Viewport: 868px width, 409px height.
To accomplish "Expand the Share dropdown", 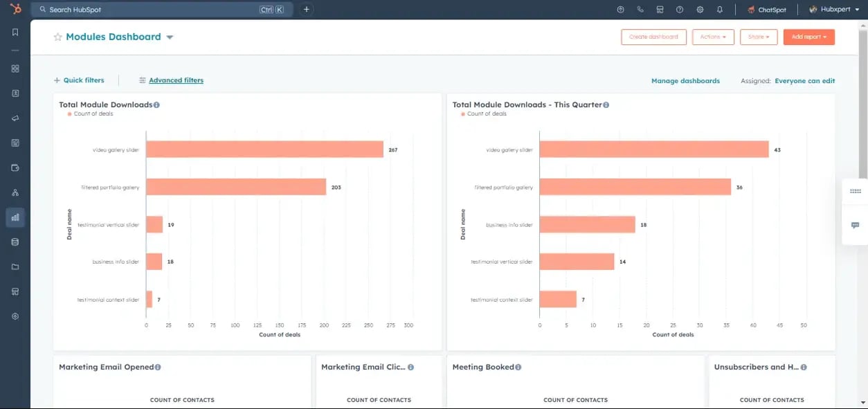I will coord(759,37).
